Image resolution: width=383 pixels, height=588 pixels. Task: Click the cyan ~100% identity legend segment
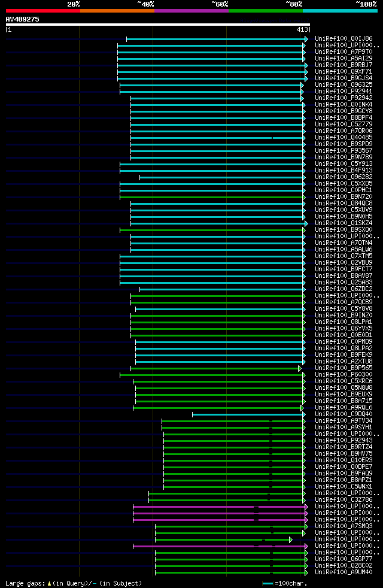click(x=340, y=11)
